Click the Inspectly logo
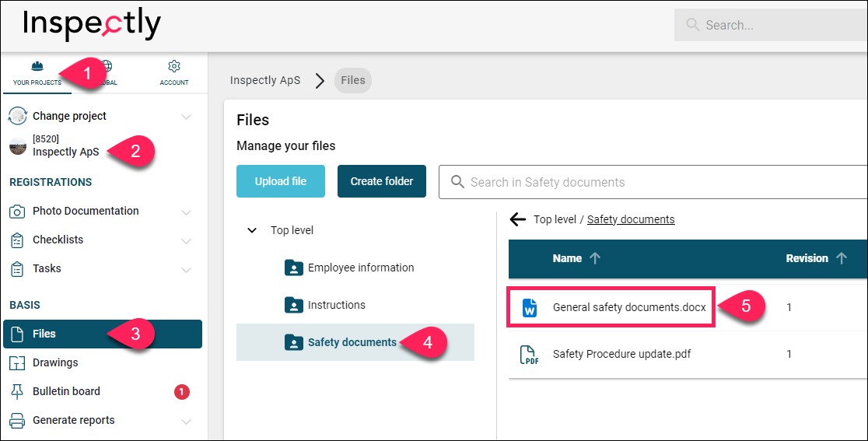This screenshot has height=441, width=868. (x=92, y=24)
